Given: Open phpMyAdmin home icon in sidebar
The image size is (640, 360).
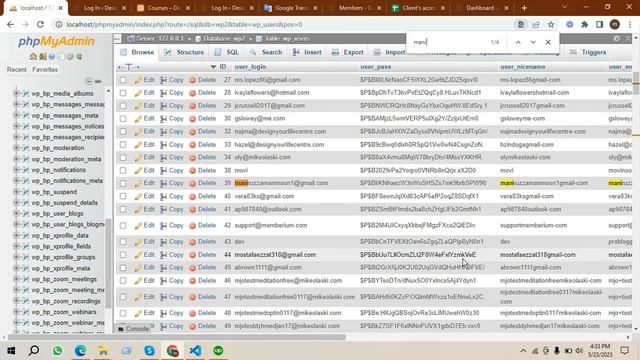Looking at the screenshot, I should point(33,56).
